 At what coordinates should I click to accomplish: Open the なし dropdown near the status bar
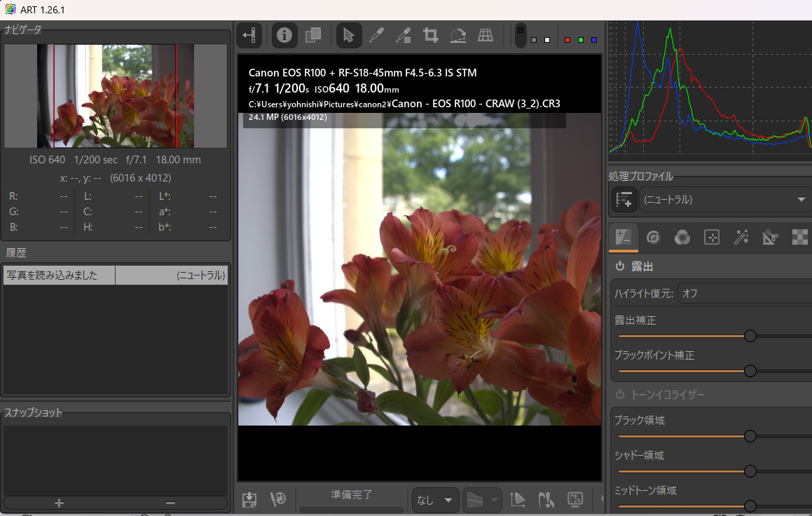click(434, 500)
